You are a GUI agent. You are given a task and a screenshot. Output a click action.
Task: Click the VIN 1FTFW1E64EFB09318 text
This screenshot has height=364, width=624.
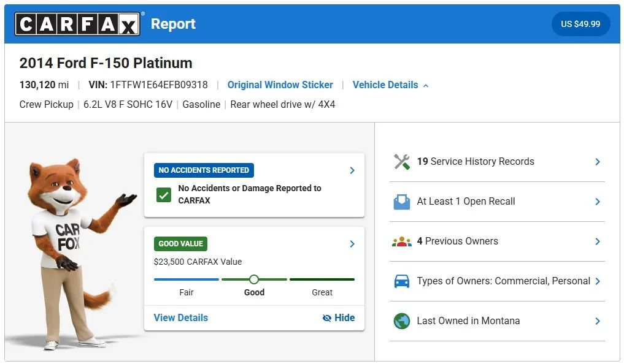148,85
